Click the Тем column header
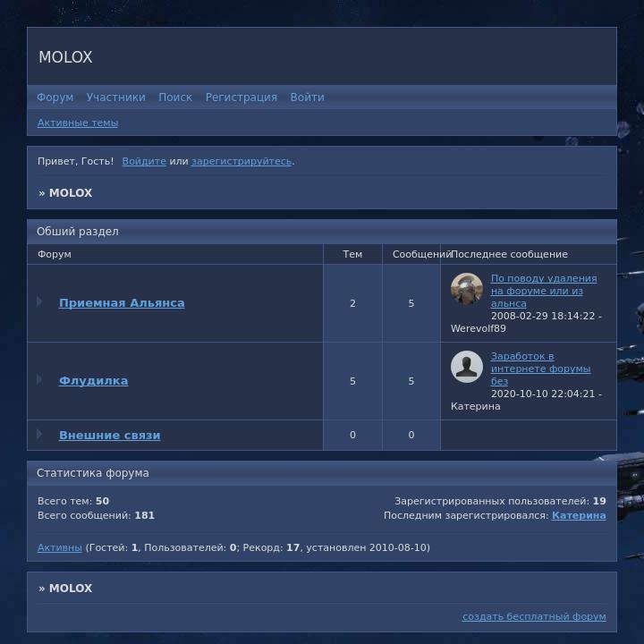This screenshot has height=644, width=644. coord(352,254)
